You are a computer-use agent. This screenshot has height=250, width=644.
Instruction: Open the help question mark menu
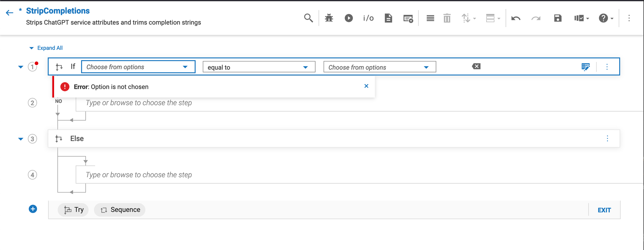(x=603, y=18)
